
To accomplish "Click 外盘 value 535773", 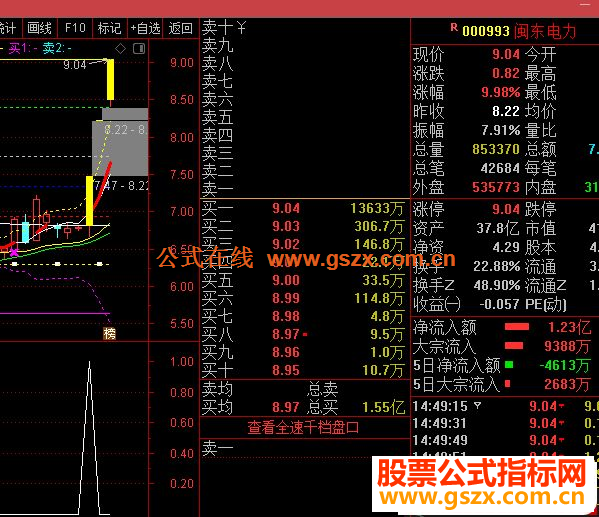I will tap(496, 187).
